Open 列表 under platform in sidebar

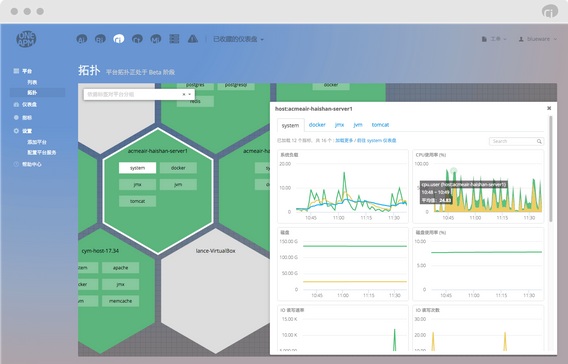32,82
